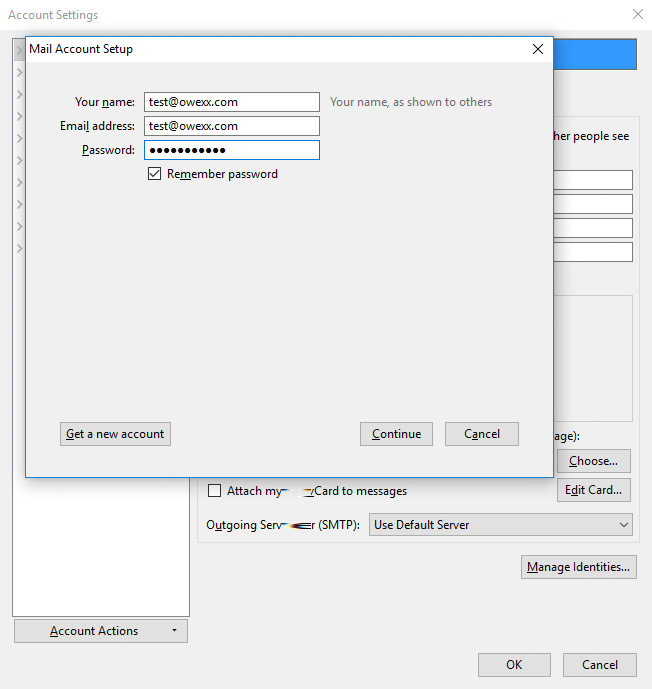Viewport: 652px width, 689px height.
Task: Open Manage Identities...
Action: pos(579,567)
